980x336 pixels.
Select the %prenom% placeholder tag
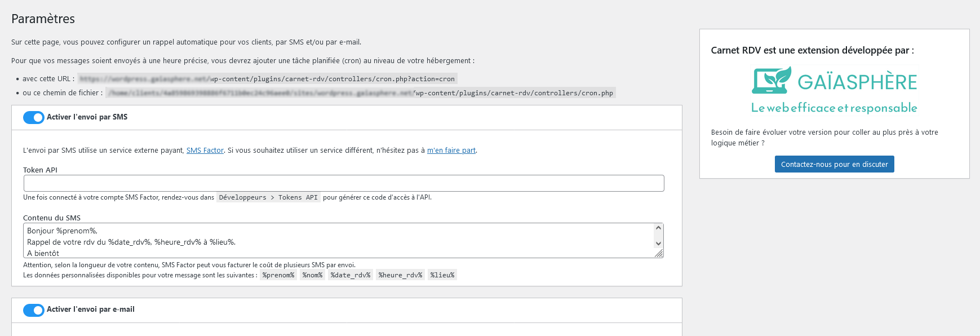point(278,275)
